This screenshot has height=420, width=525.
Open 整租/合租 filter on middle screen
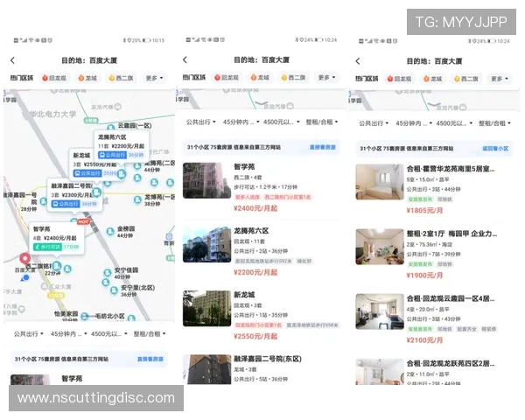click(x=322, y=122)
